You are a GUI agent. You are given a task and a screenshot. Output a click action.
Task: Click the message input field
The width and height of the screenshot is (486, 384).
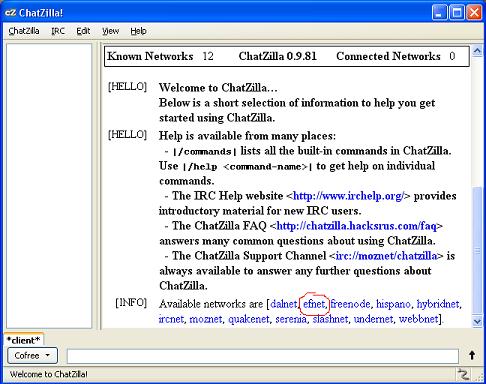coord(262,356)
